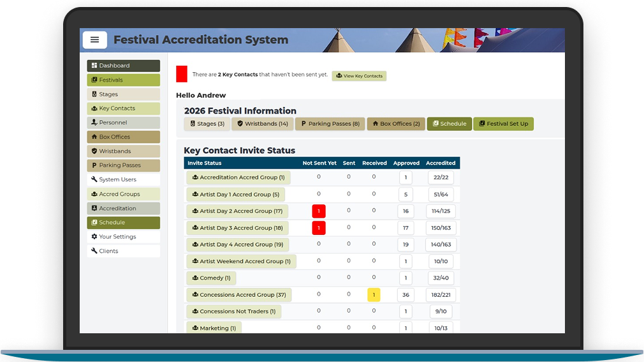This screenshot has height=362, width=644.
Task: Open Dashboard in the sidebar
Action: click(123, 66)
